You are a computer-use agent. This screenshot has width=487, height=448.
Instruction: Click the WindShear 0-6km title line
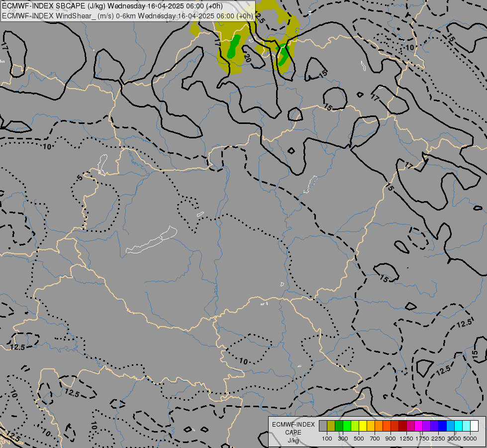pos(128,16)
